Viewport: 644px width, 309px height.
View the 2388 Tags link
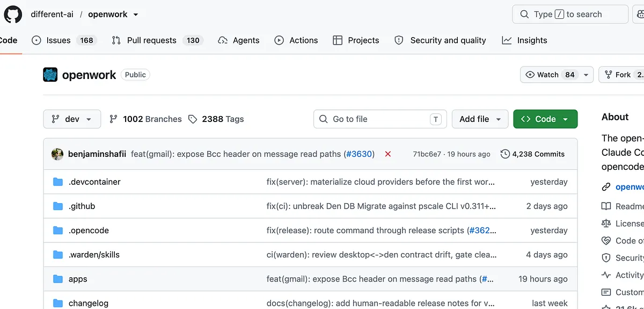click(x=216, y=119)
